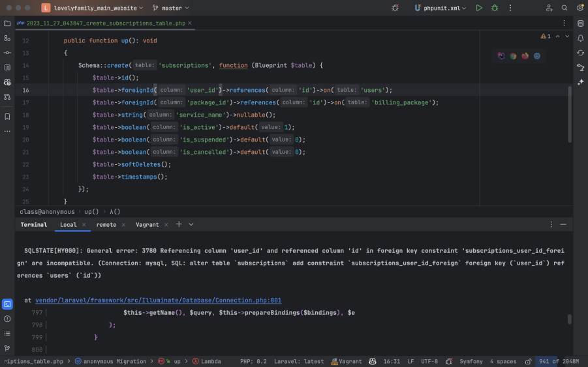Screen dimensions: 588x367
Task: Open the Git tool window icon
Action: (7, 348)
